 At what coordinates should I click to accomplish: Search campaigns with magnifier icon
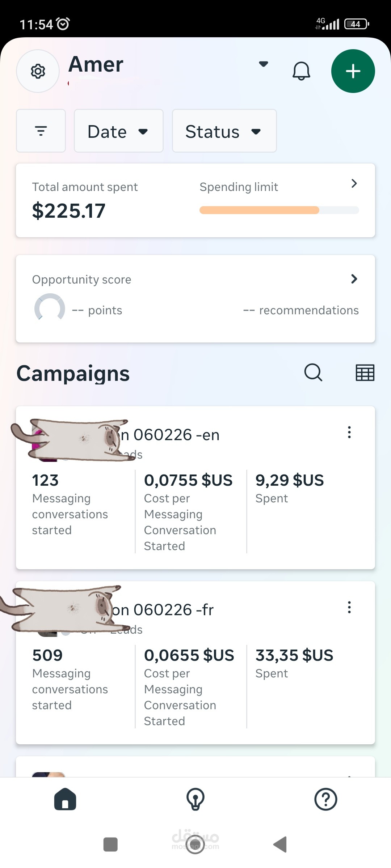tap(313, 373)
